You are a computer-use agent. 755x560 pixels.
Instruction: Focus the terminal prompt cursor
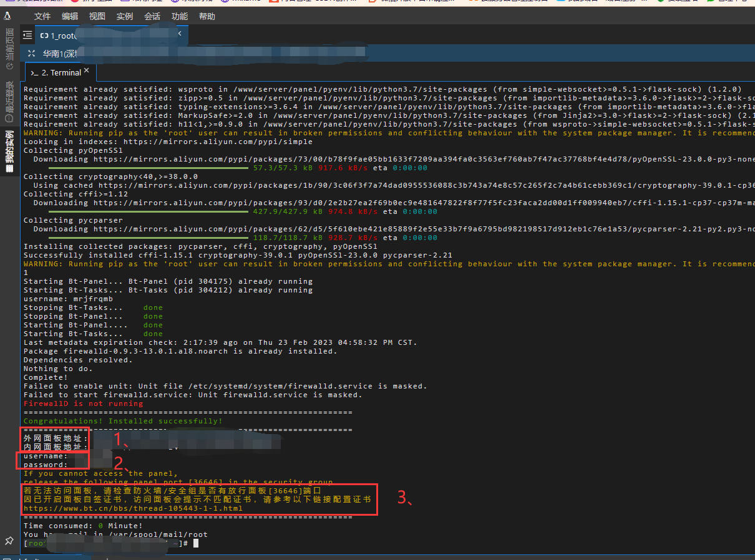[195, 543]
